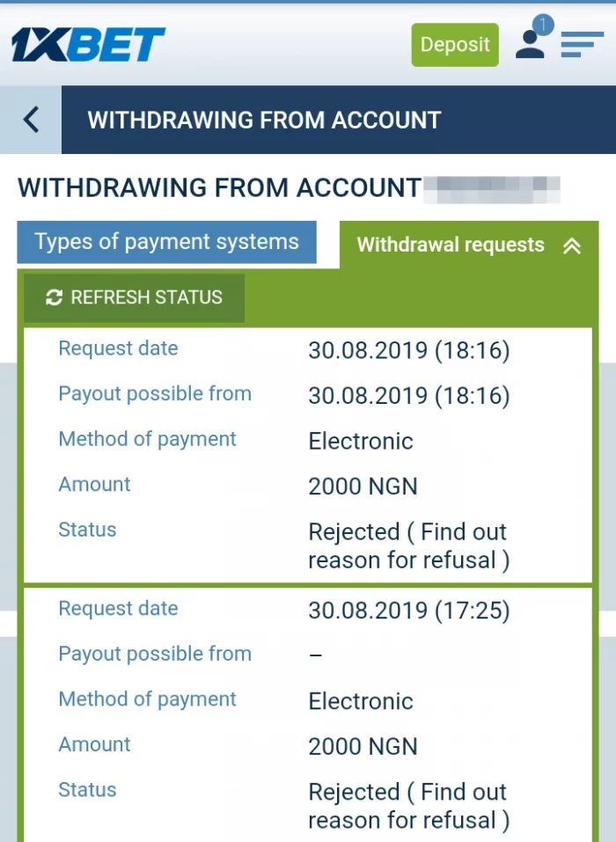Open the hamburger menu icon

[x=583, y=45]
